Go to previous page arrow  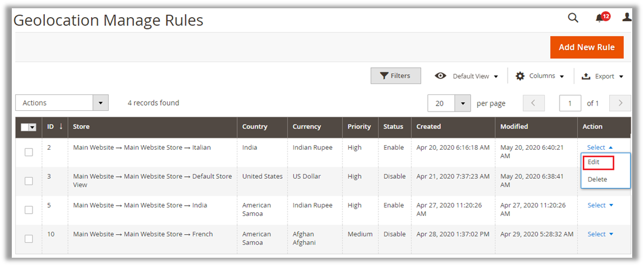[x=534, y=103]
